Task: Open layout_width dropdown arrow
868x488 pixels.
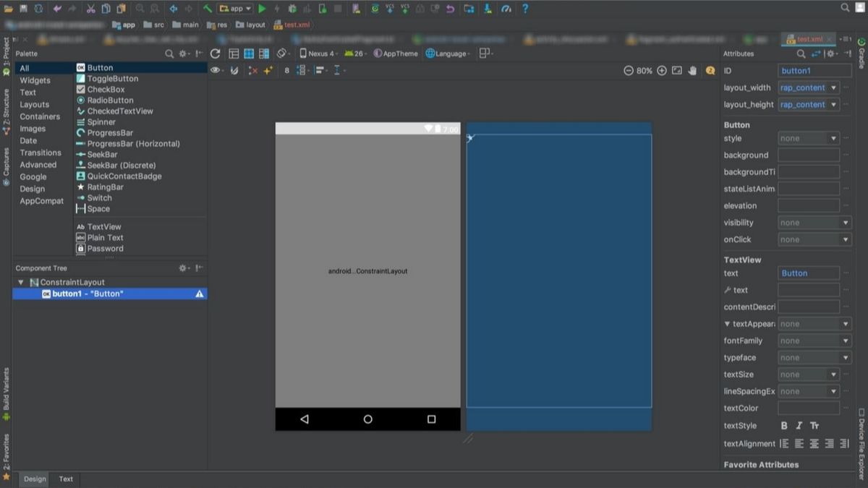Action: point(833,87)
